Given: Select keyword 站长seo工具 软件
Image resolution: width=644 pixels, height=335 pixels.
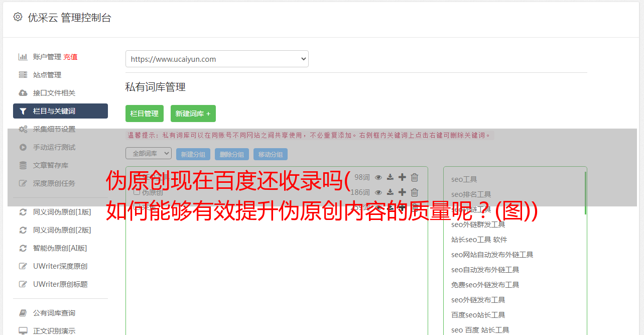Looking at the screenshot, I should click(x=479, y=240).
